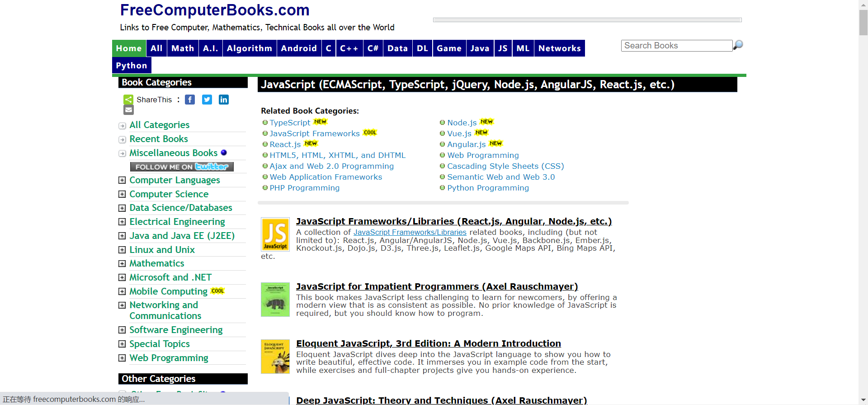Click the Facebook share icon
This screenshot has height=405, width=868.
pyautogui.click(x=190, y=100)
